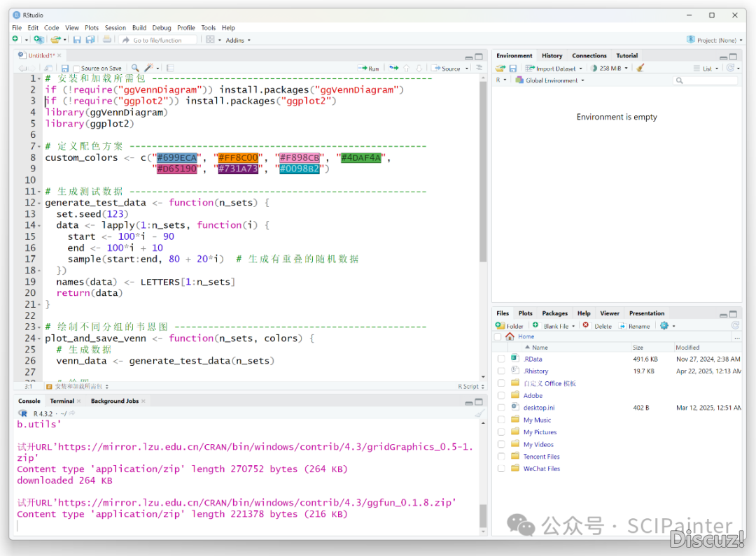Image resolution: width=756 pixels, height=556 pixels.
Task: Show document outline icon
Action: 479,69
